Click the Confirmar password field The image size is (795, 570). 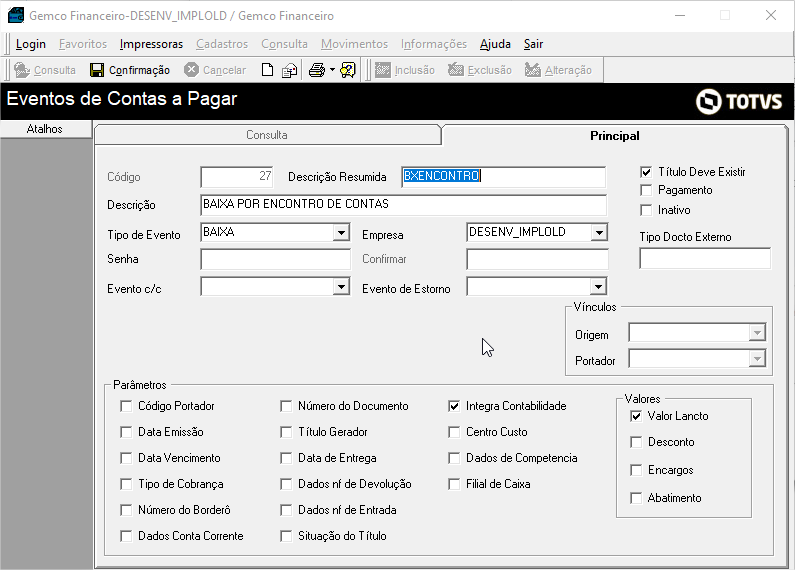(x=537, y=259)
